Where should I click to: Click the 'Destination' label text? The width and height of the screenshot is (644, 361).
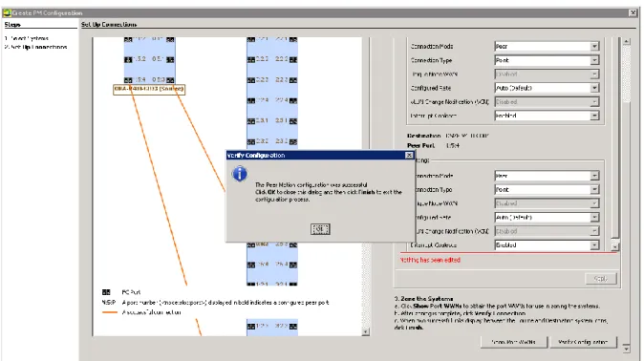[x=424, y=136]
